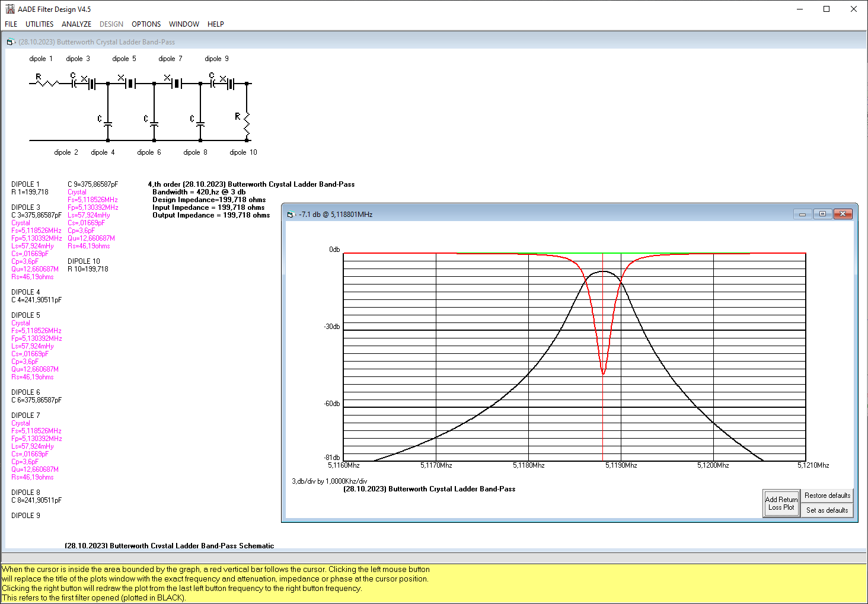This screenshot has width=868, height=604.
Task: Open the UTILITIES menu
Action: pos(39,24)
